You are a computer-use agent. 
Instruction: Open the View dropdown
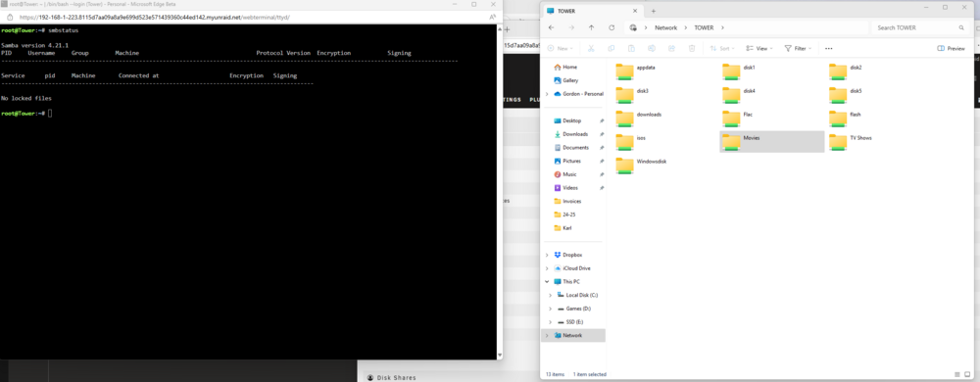[x=759, y=48]
